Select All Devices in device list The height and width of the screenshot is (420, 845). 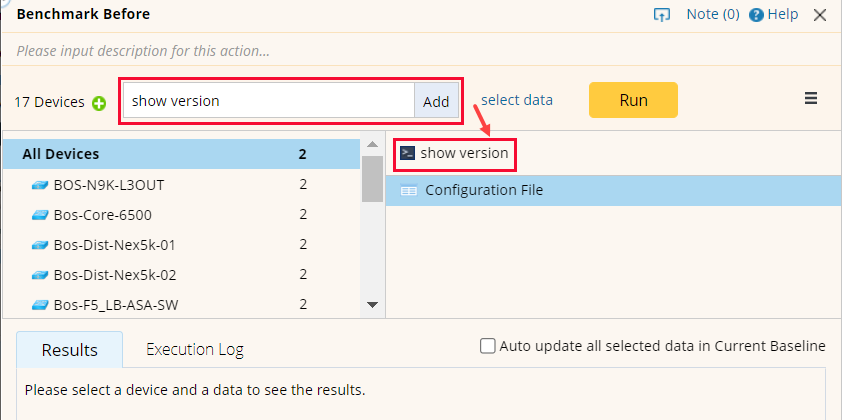[x=61, y=154]
